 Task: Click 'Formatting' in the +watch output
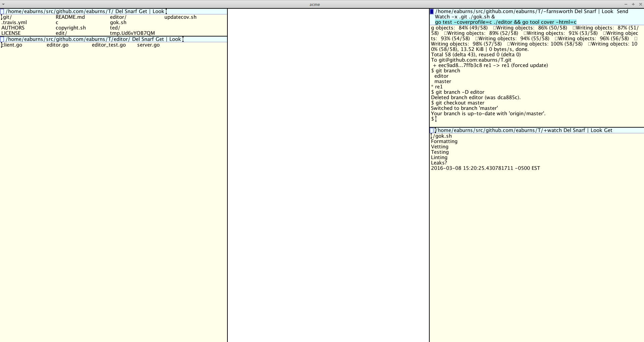click(444, 141)
